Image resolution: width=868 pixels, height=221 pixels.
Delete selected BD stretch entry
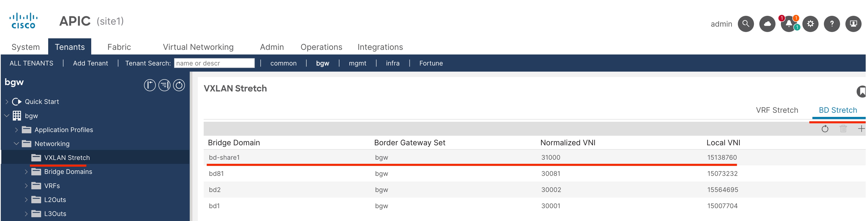843,128
